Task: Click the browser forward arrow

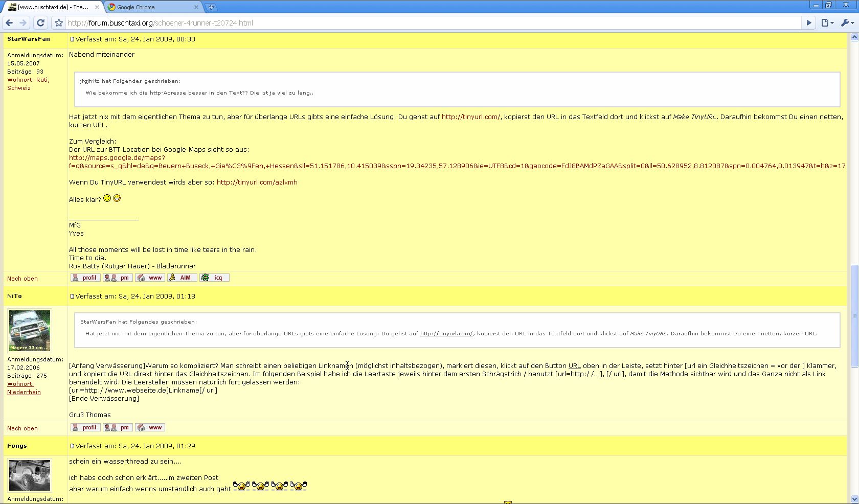Action: 23,22
